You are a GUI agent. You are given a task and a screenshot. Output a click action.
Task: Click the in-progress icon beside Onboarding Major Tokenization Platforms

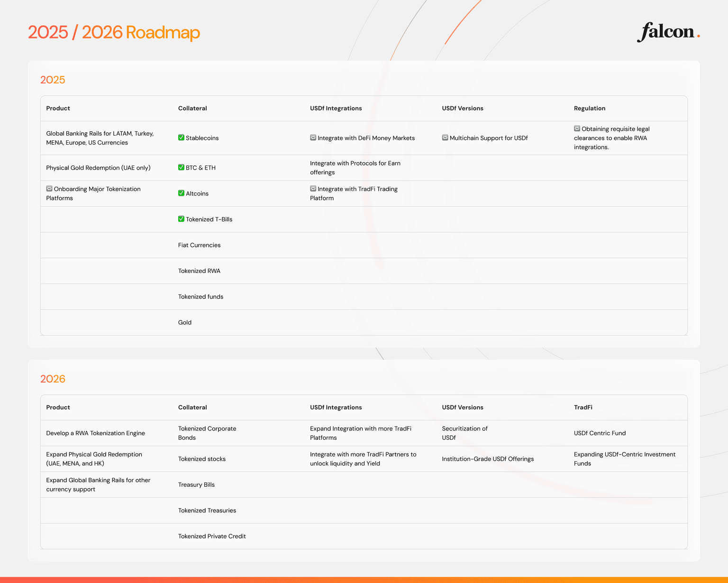pyautogui.click(x=49, y=189)
